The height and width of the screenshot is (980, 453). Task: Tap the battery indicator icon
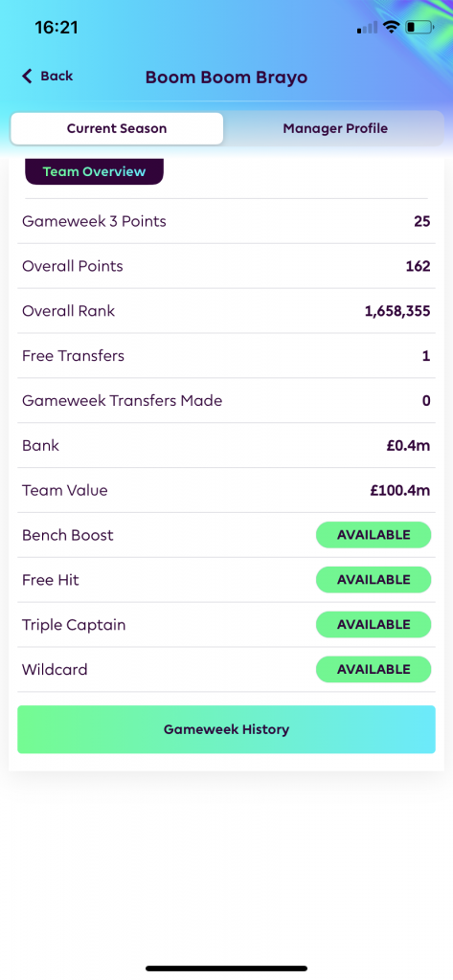(419, 27)
